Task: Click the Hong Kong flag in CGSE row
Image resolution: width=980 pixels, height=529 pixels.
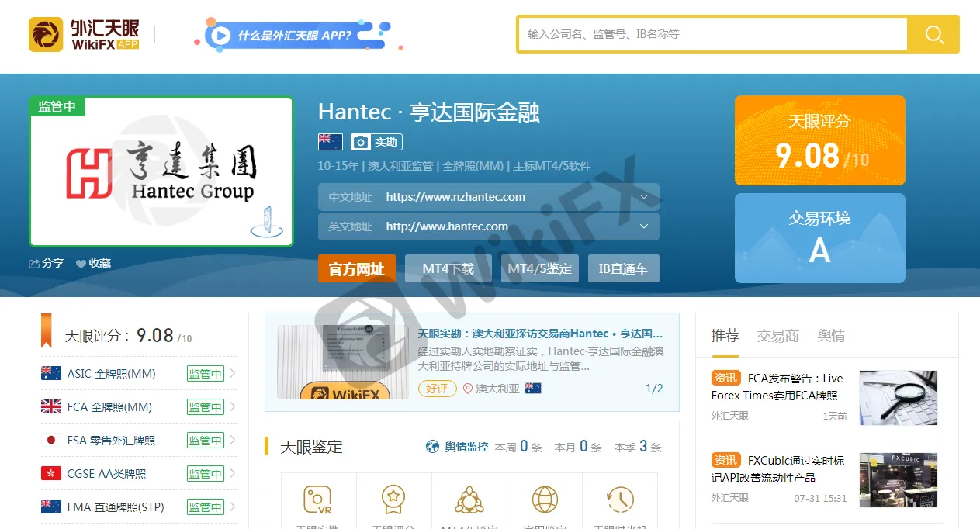Action: pos(51,473)
